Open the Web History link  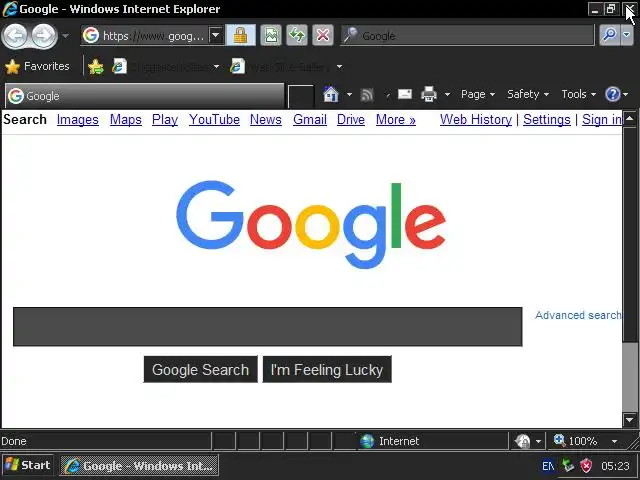pyautogui.click(x=476, y=120)
